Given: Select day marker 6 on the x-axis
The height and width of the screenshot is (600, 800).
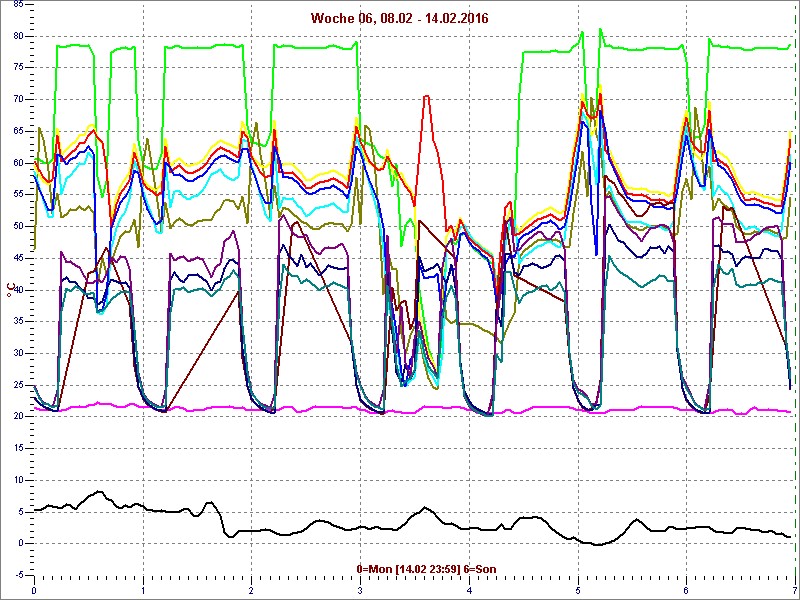Looking at the screenshot, I should pos(686,590).
